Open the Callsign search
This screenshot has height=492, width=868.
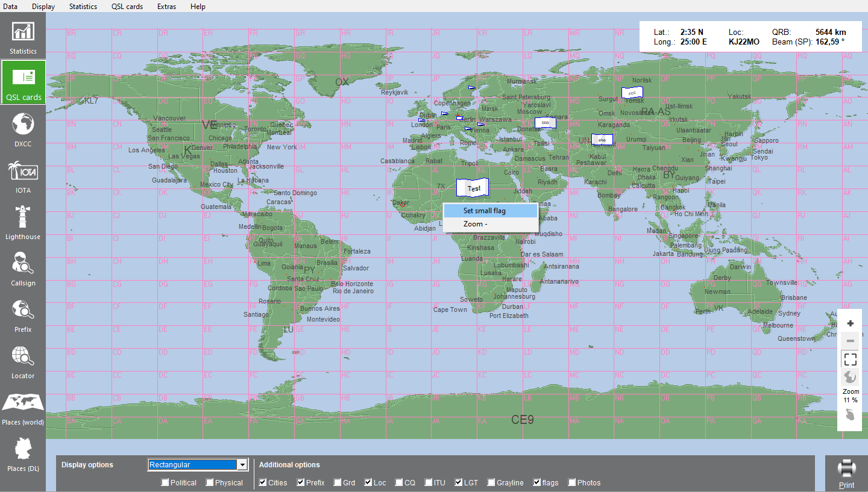(x=23, y=269)
